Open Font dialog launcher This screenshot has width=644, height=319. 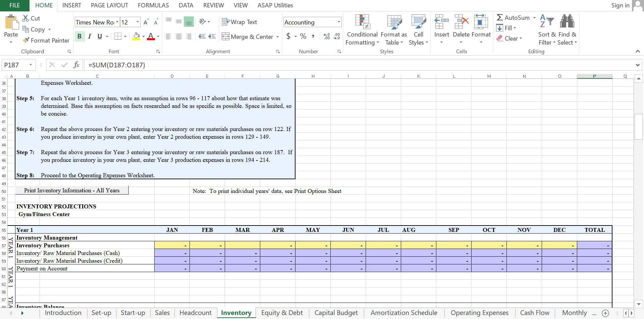click(x=158, y=52)
